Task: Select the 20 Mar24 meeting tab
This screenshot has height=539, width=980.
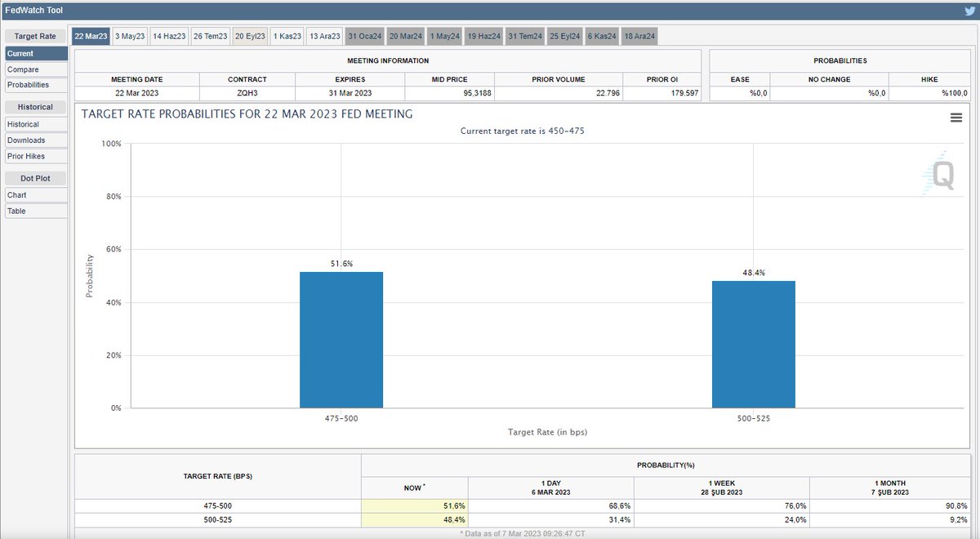Action: point(406,36)
